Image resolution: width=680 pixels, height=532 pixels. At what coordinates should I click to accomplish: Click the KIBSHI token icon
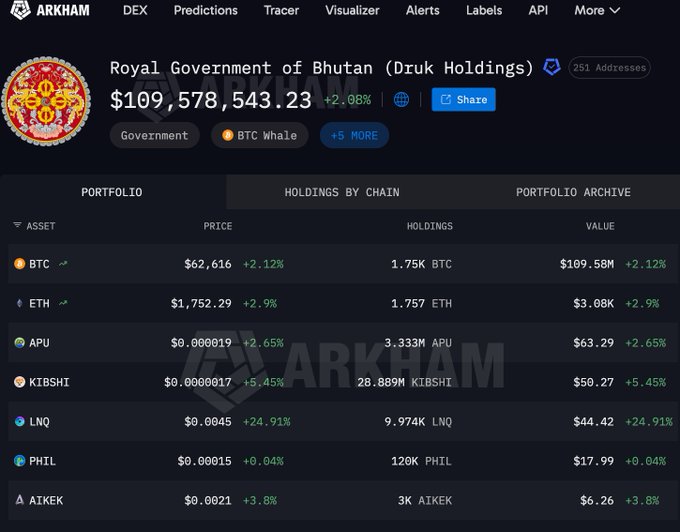[20, 382]
